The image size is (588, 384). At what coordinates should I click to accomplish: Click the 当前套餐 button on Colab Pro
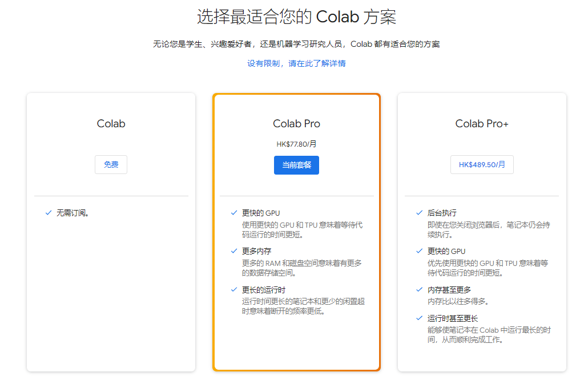click(296, 165)
